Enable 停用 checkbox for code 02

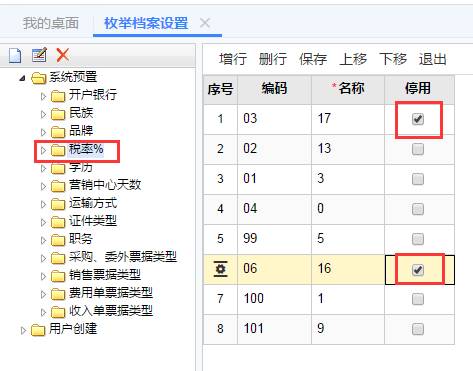(x=418, y=149)
